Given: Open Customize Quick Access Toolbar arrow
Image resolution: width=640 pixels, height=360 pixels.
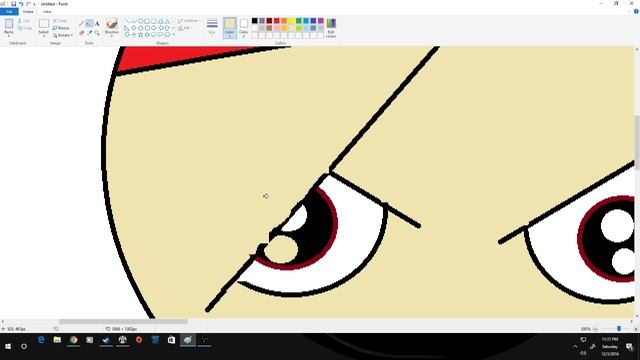Looking at the screenshot, I should 34,4.
